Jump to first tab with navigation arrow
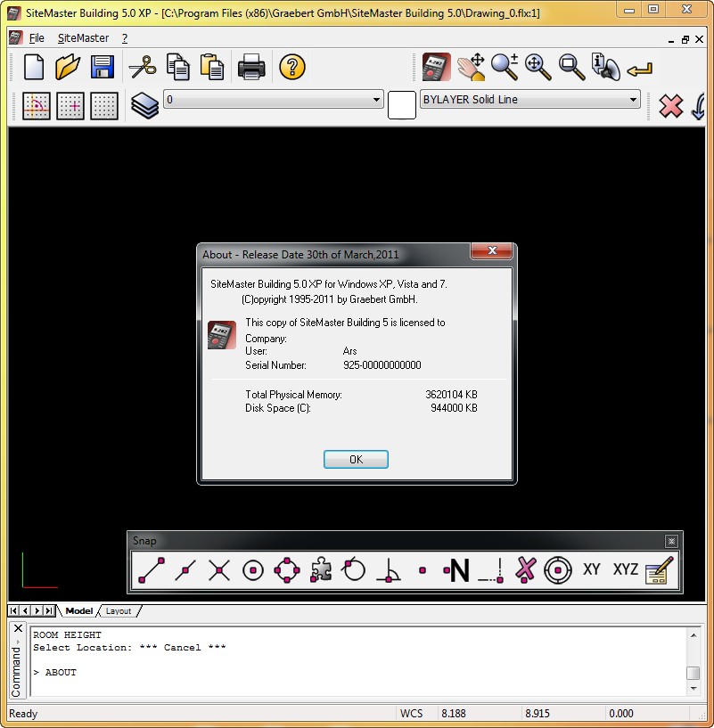Screen dimensions: 714x728 click(13, 610)
